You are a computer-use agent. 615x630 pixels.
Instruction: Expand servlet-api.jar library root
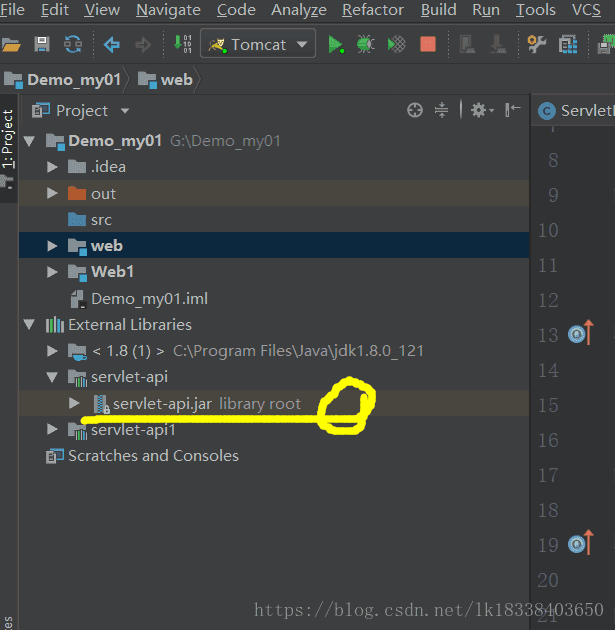point(74,403)
